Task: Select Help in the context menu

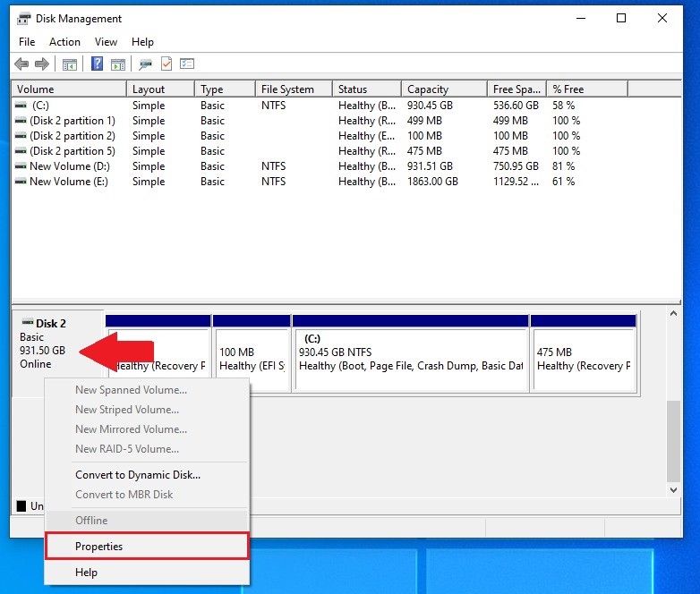Action: [x=147, y=573]
